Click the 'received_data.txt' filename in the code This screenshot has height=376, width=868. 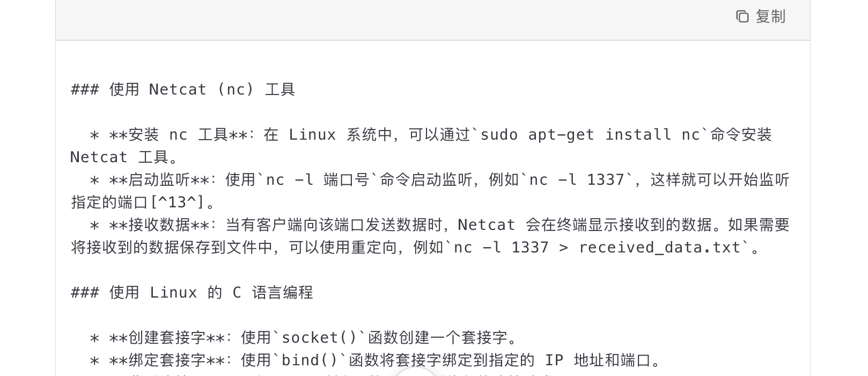(660, 247)
